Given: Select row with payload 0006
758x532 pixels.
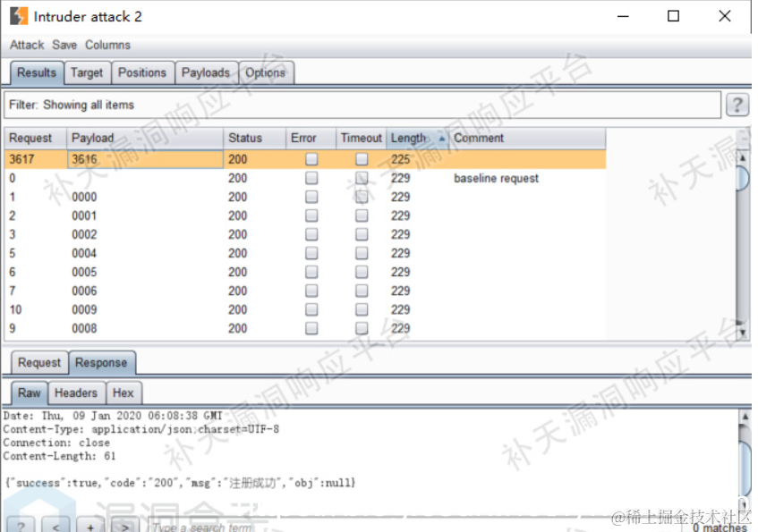Looking at the screenshot, I should (x=304, y=291).
